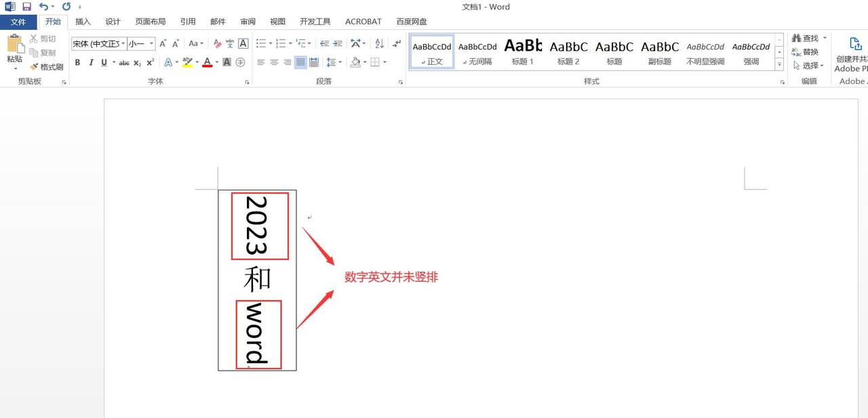Select the Format Painter (格式刷) tool
The width and height of the screenshot is (868, 418).
[47, 66]
